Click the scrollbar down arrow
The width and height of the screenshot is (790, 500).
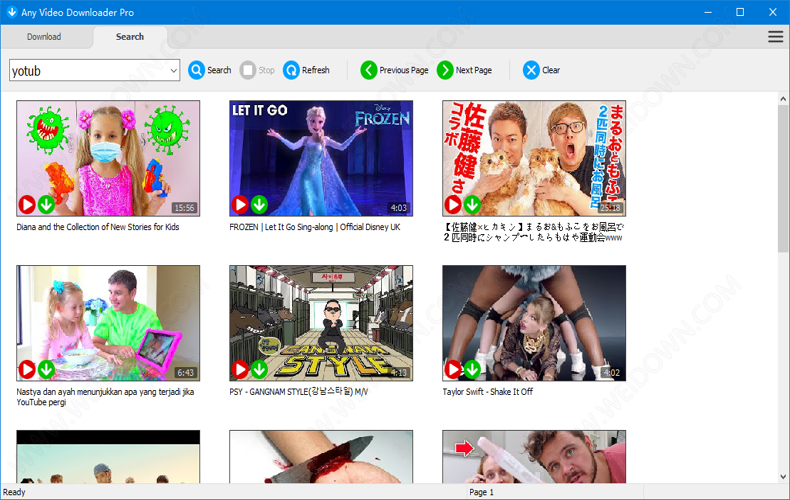click(x=783, y=476)
